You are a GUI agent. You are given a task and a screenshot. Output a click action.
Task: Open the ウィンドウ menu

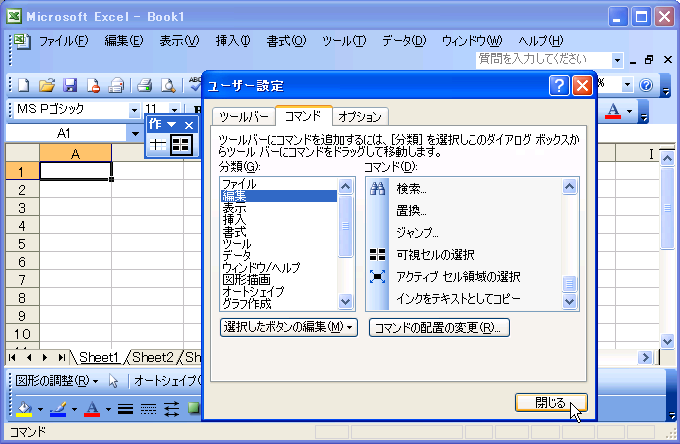coord(472,41)
